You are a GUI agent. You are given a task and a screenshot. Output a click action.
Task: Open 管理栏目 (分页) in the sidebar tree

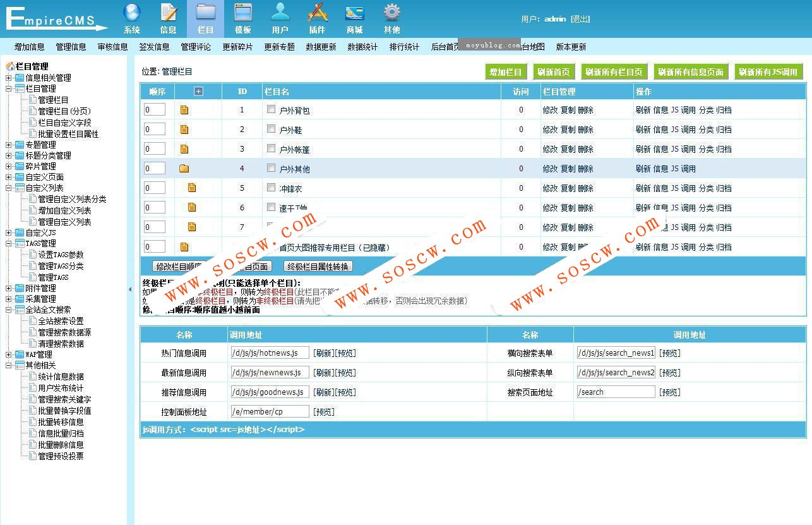[x=64, y=111]
